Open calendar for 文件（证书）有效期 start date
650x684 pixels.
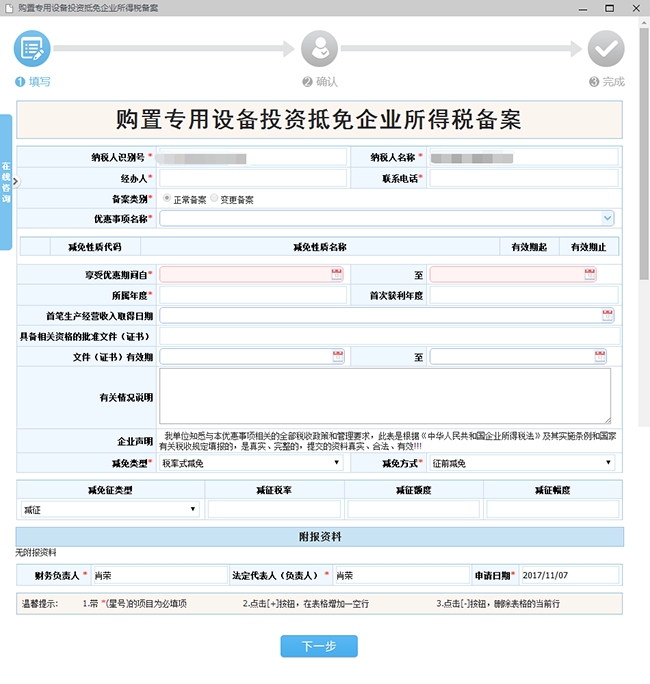point(337,356)
